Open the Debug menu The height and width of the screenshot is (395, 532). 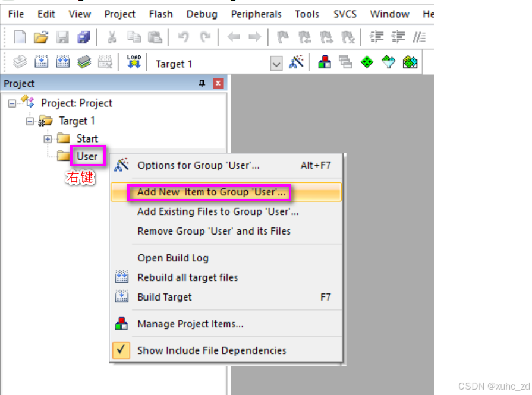click(202, 14)
